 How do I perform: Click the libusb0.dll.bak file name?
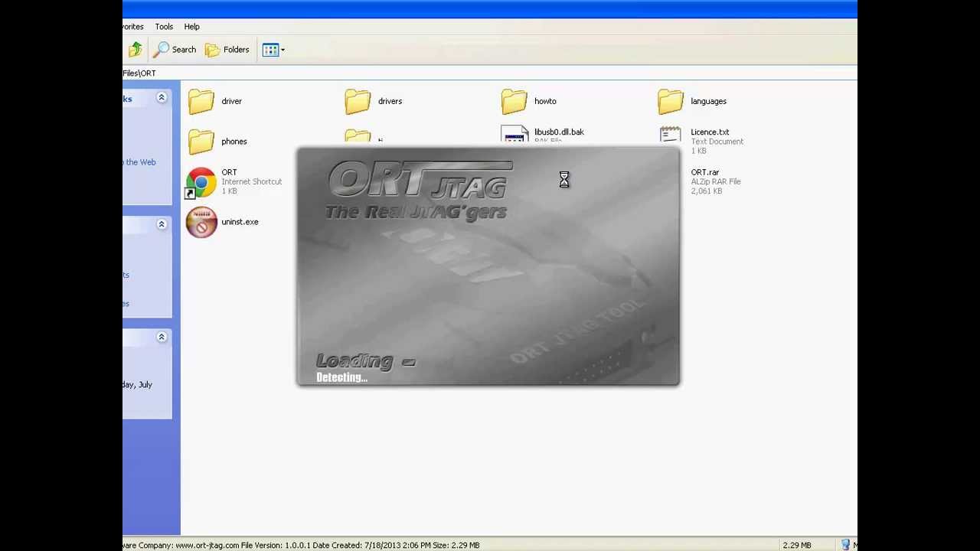(559, 132)
